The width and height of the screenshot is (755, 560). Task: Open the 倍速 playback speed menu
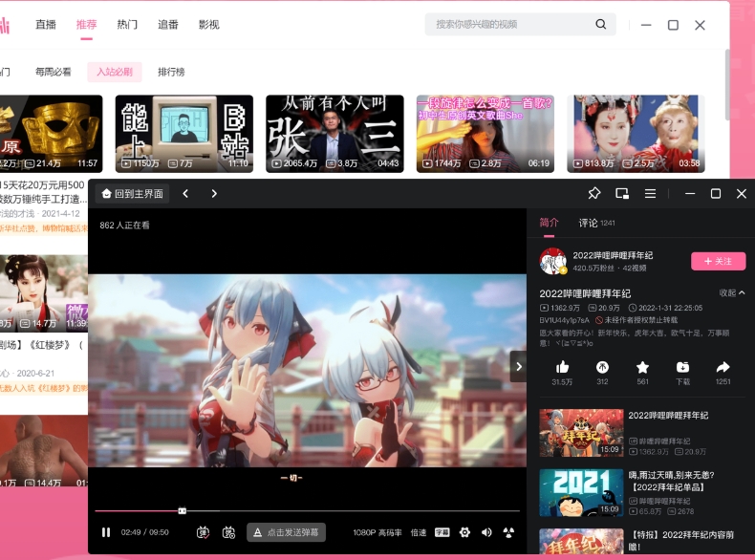[418, 532]
